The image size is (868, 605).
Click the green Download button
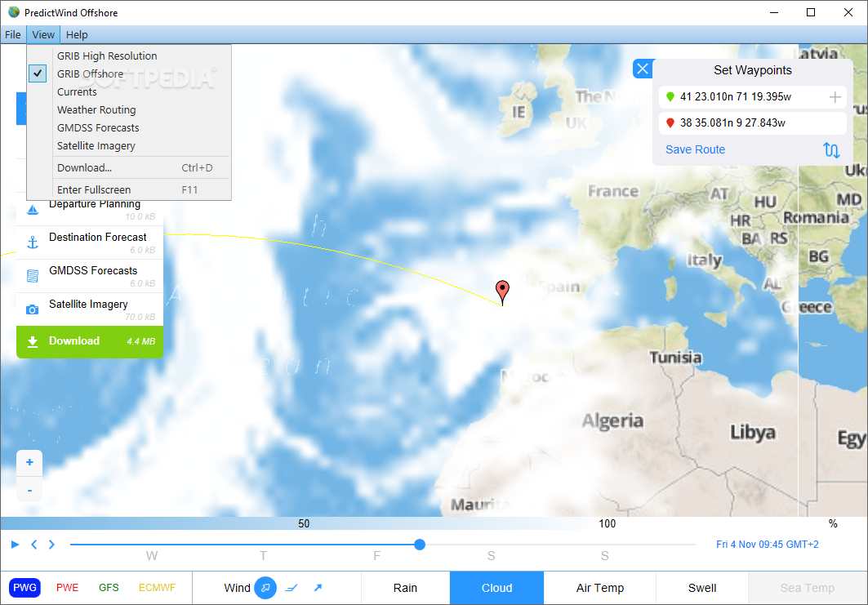pos(90,341)
